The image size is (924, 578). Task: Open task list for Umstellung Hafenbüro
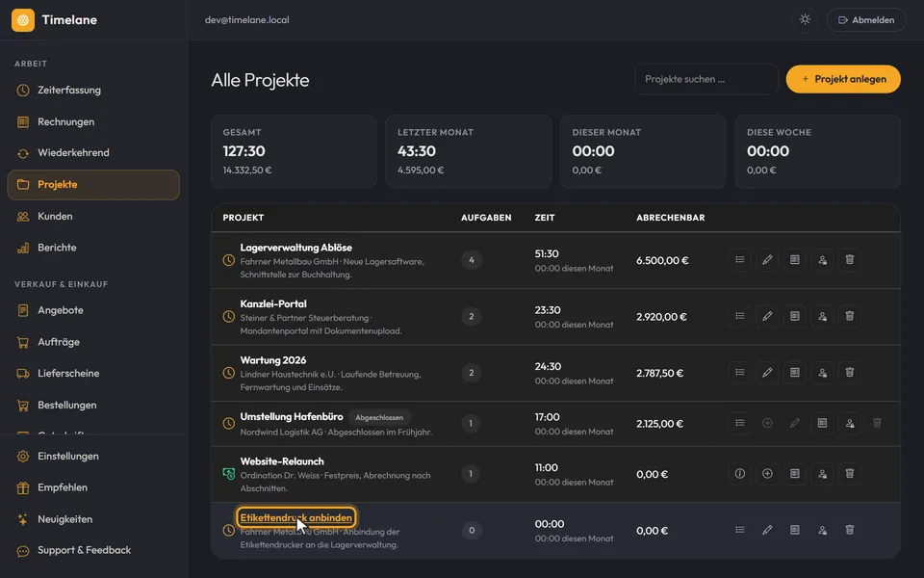(x=739, y=423)
